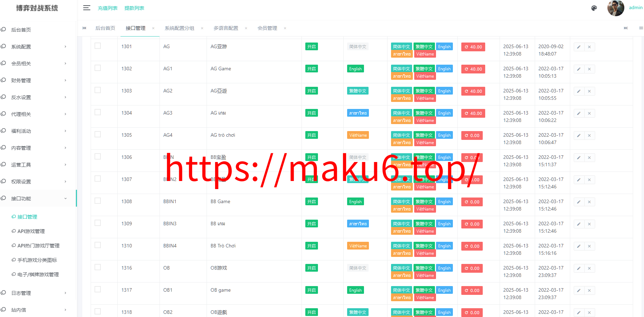Edit row 1308 with pencil icon

click(579, 202)
